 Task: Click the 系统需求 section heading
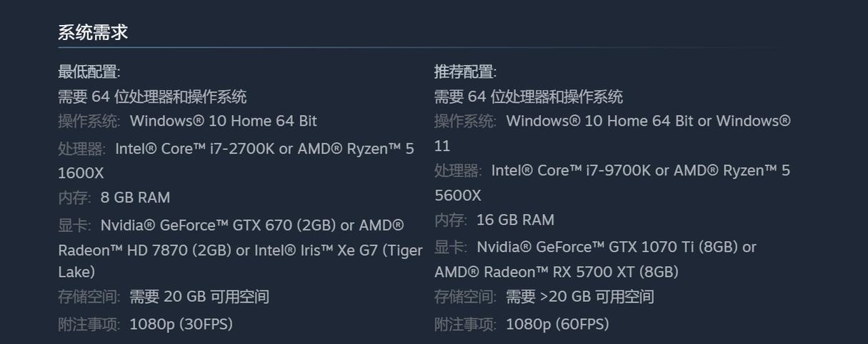click(x=93, y=32)
